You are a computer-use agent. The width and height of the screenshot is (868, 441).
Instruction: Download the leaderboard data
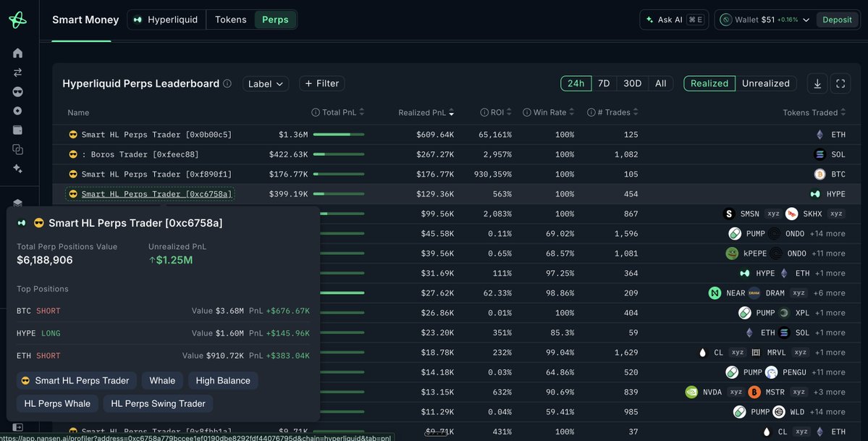click(x=817, y=84)
